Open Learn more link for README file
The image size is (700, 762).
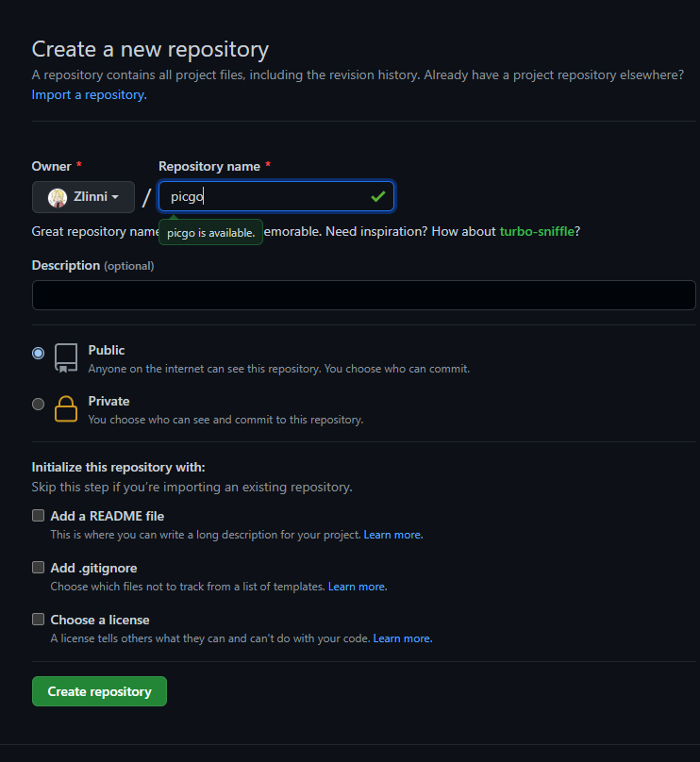click(x=393, y=535)
